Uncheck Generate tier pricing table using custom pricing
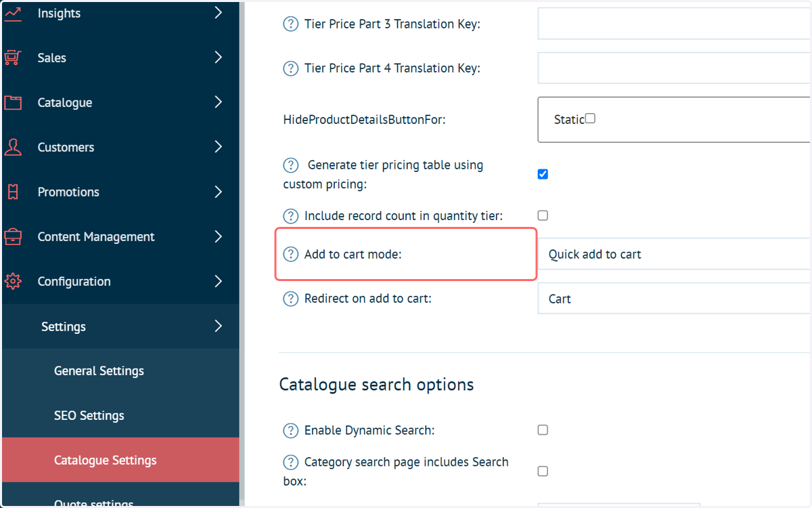Viewport: 812px width, 508px height. tap(543, 174)
